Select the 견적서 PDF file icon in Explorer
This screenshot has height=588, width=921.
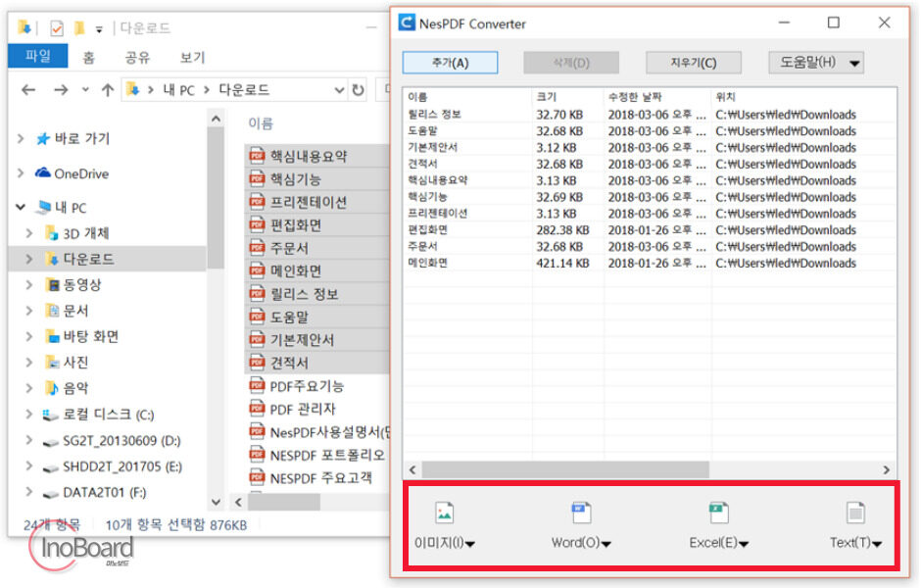pos(257,363)
